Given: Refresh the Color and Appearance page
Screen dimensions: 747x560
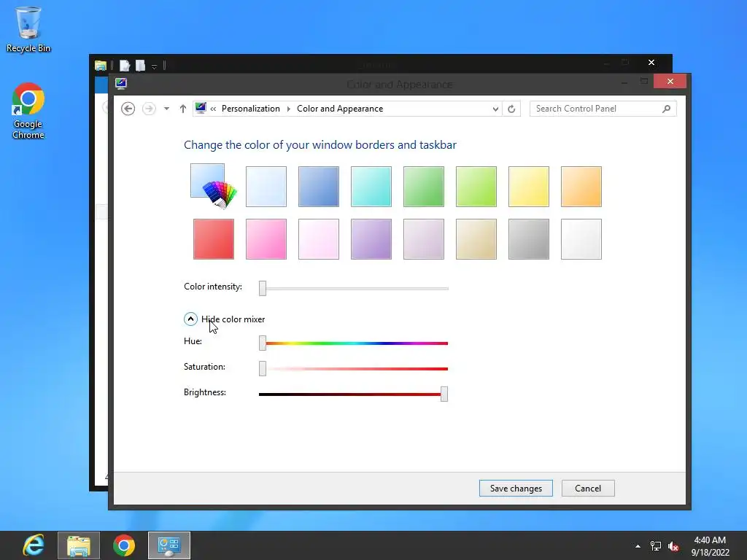Looking at the screenshot, I should pos(511,109).
